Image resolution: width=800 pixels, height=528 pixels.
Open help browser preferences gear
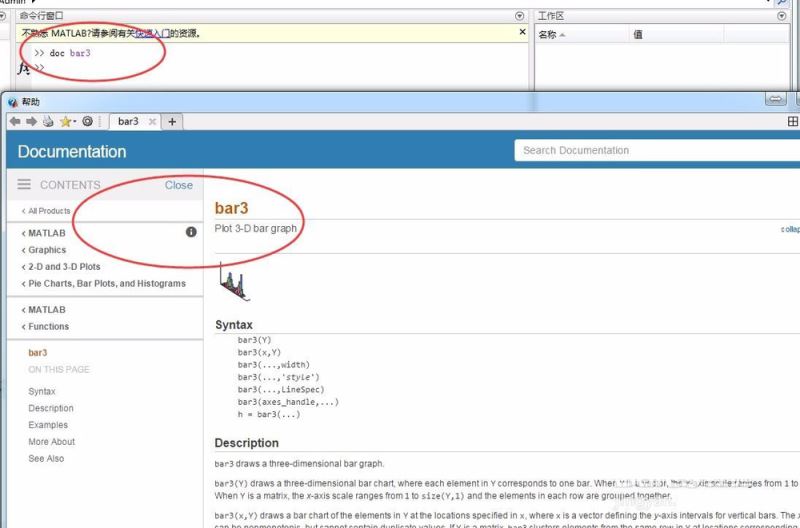click(87, 121)
